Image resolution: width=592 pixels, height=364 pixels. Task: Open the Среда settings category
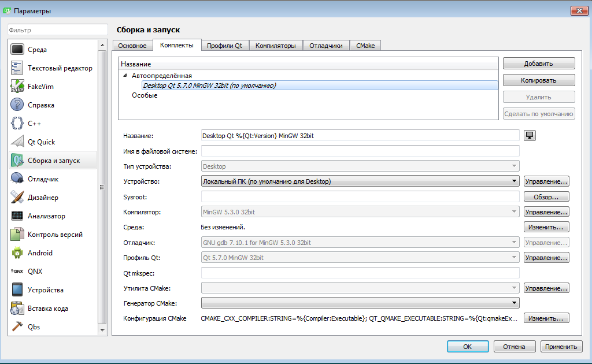coord(38,50)
